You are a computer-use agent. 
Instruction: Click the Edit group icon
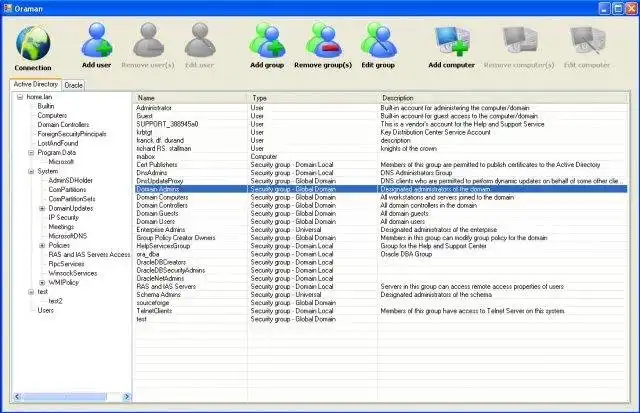[378, 40]
